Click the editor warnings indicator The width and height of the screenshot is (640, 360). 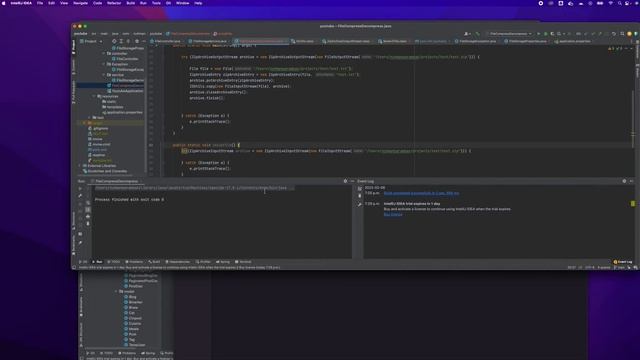coord(615,48)
